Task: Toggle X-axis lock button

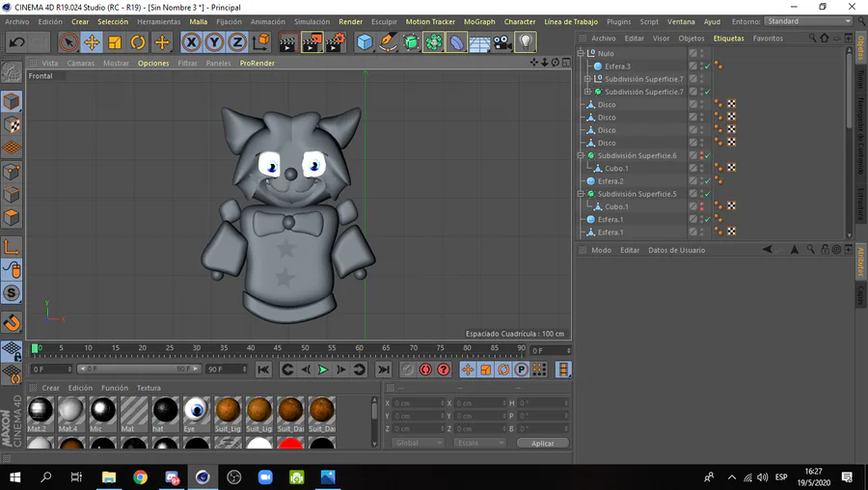Action: (x=191, y=42)
